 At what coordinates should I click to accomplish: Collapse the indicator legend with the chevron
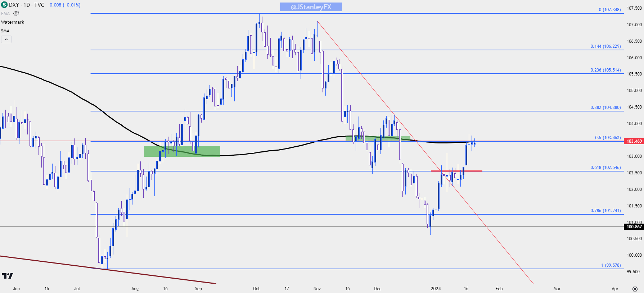click(x=6, y=39)
